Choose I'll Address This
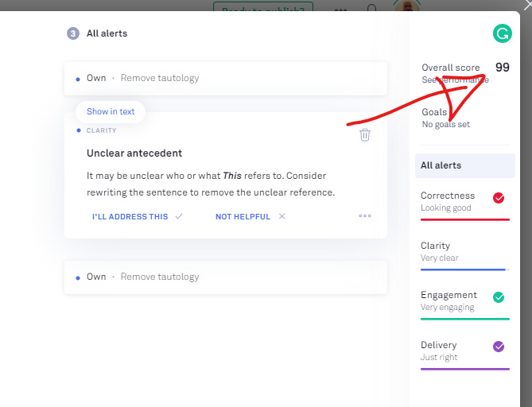The image size is (532, 407). (138, 216)
